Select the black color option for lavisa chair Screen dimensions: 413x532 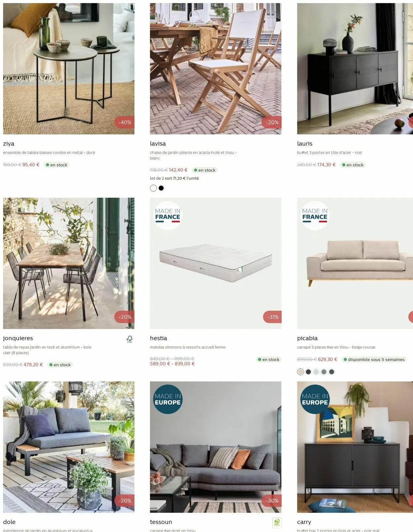161,188
